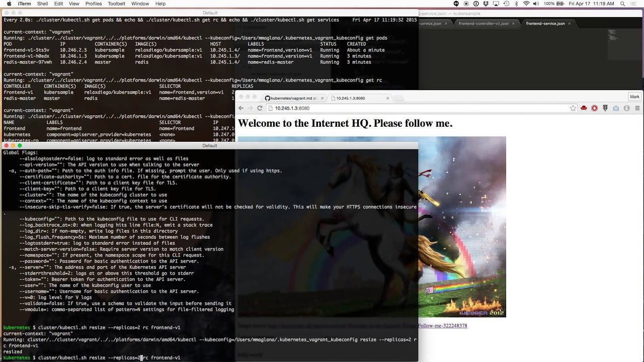Switch to frontend-service.json editor tab
Image resolution: width=644 pixels, height=362 pixels.
click(545, 24)
